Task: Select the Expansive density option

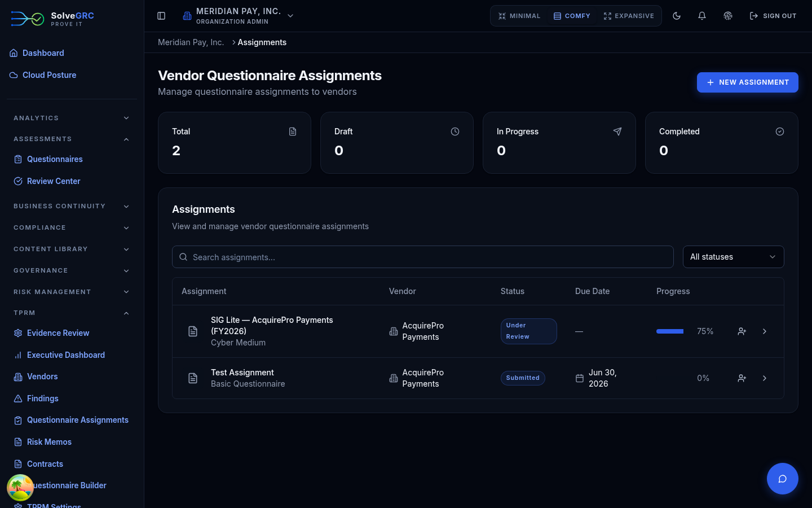Action: [629, 16]
